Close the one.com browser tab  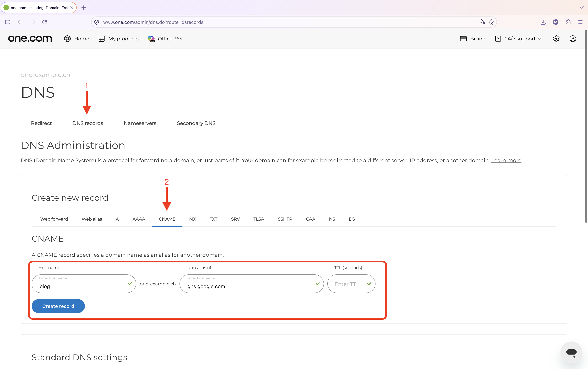(x=72, y=8)
